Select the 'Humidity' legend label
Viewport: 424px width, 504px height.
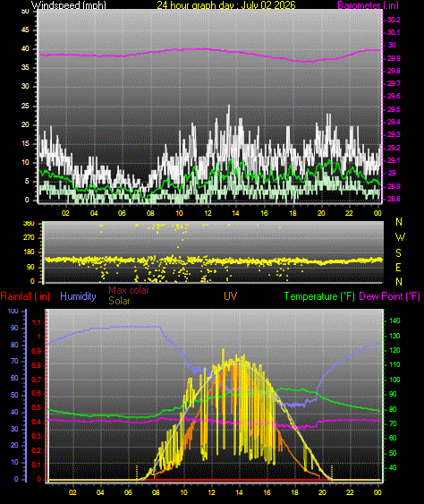pyautogui.click(x=78, y=296)
